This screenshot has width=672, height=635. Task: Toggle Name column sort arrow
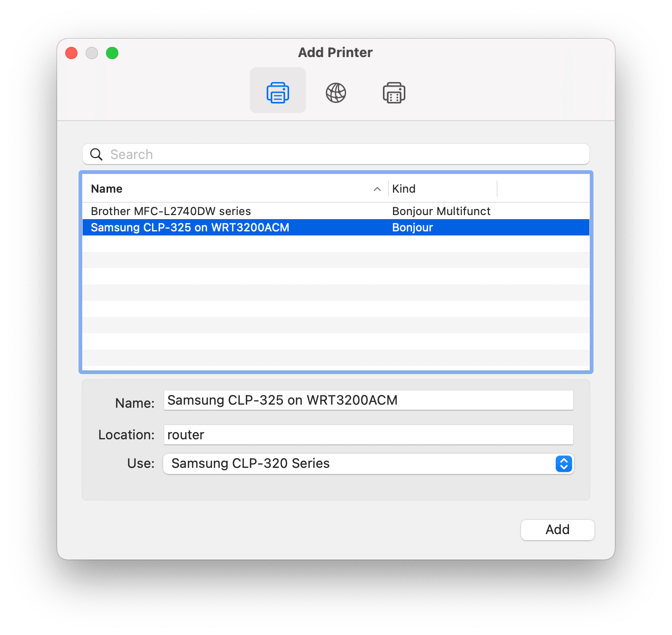[377, 189]
